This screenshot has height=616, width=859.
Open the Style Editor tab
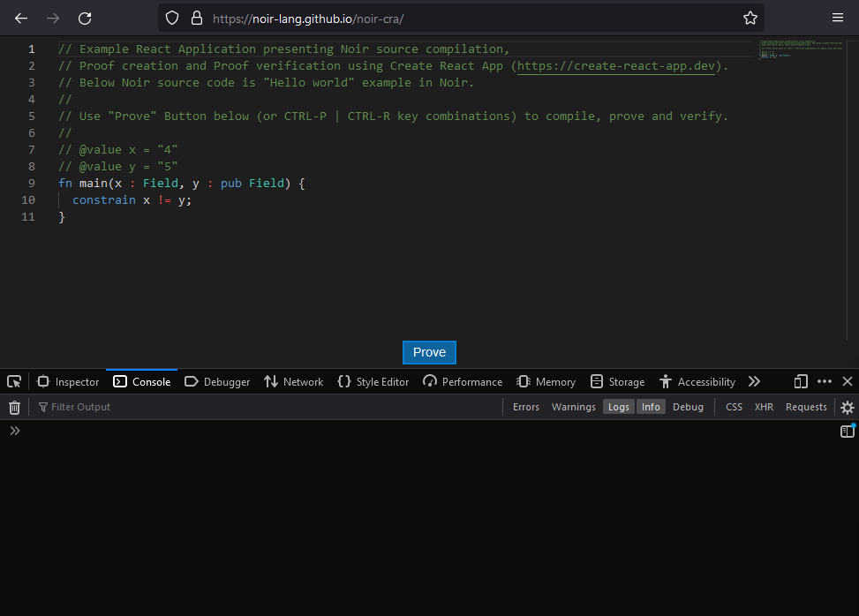[x=373, y=381]
